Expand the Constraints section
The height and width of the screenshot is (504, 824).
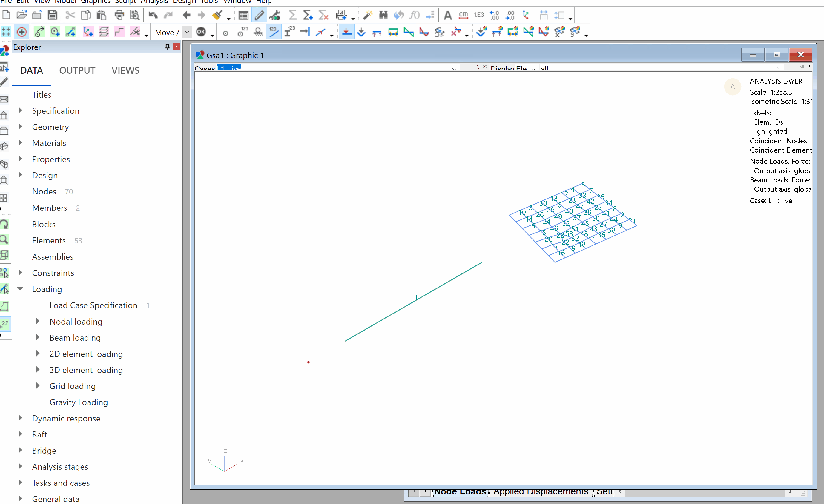pyautogui.click(x=21, y=272)
